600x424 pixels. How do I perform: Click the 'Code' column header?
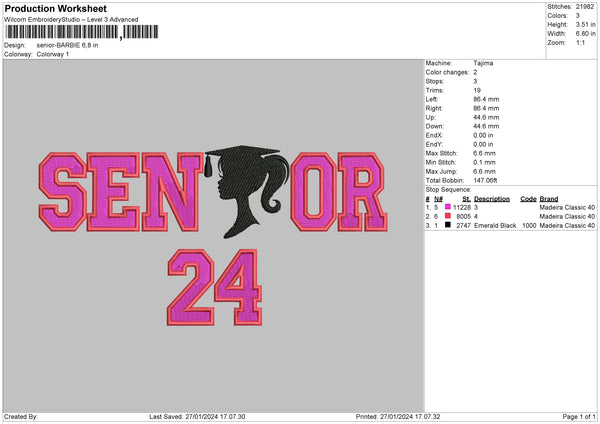click(528, 199)
